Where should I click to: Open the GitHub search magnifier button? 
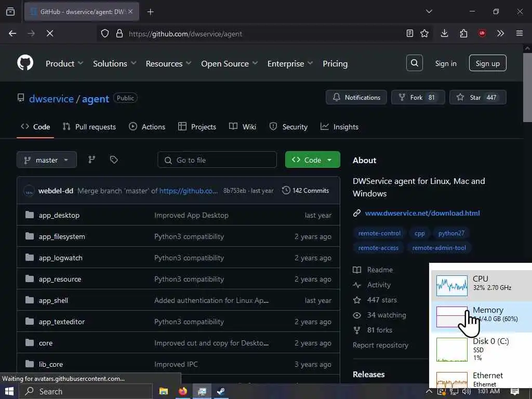point(414,63)
